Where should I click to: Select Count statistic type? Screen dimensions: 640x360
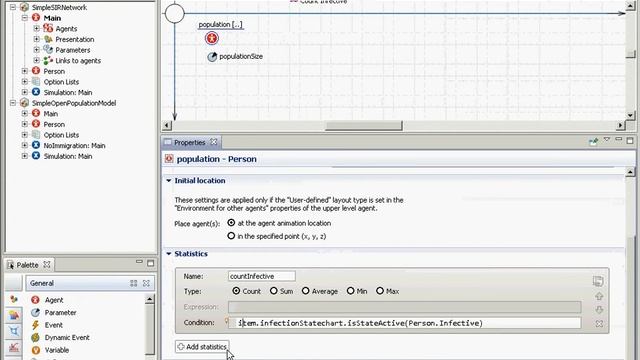click(236, 291)
